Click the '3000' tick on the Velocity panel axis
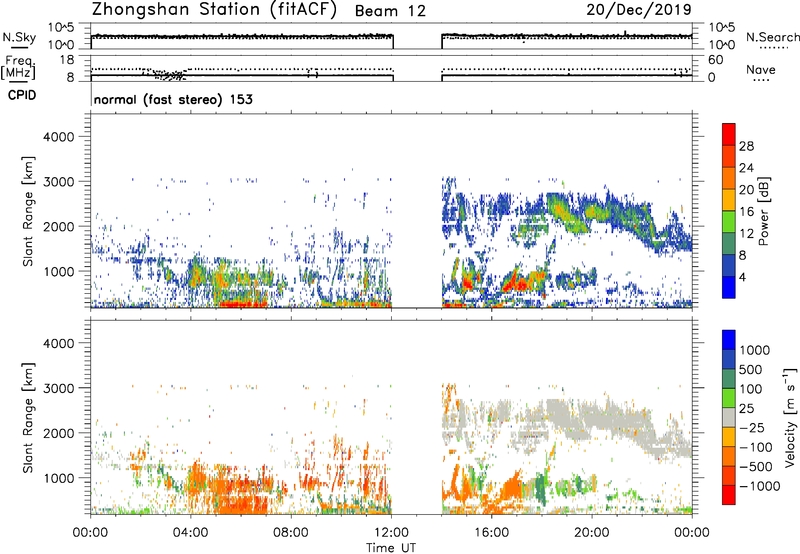This screenshot has width=800, height=554. click(58, 388)
